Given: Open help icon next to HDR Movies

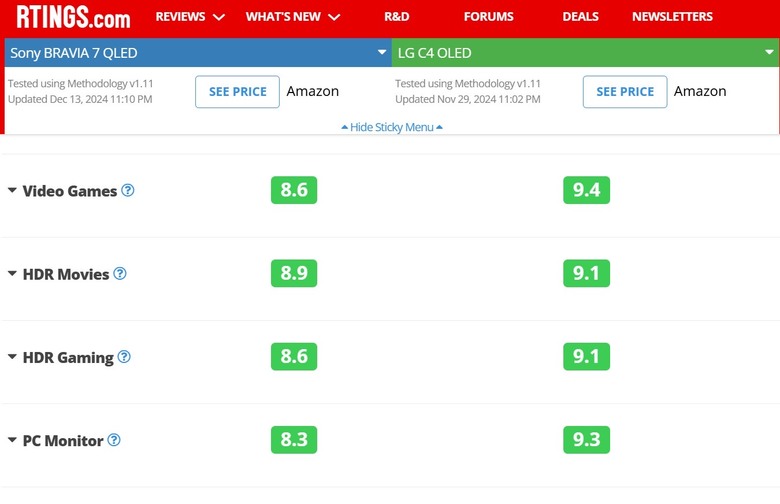Looking at the screenshot, I should tap(120, 273).
